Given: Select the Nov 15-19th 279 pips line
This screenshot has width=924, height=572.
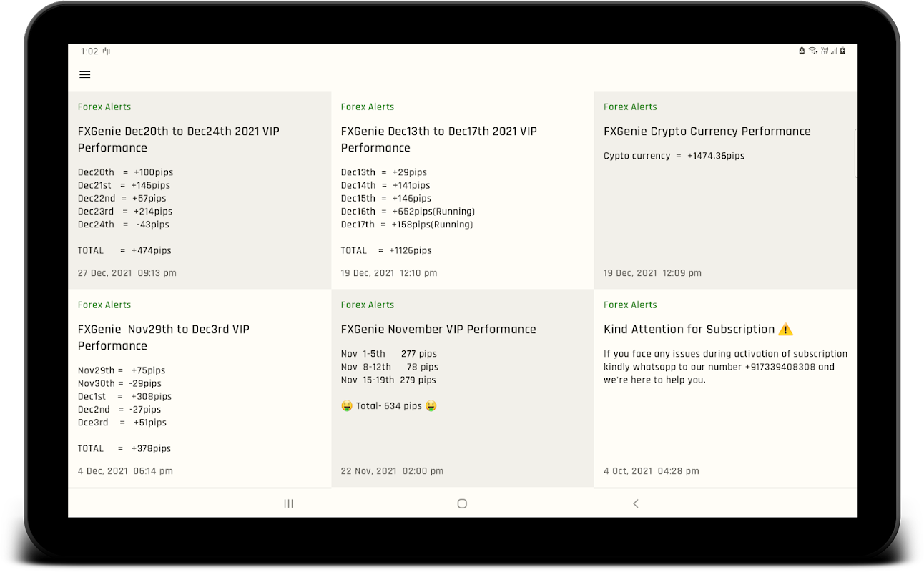Looking at the screenshot, I should pyautogui.click(x=389, y=380).
